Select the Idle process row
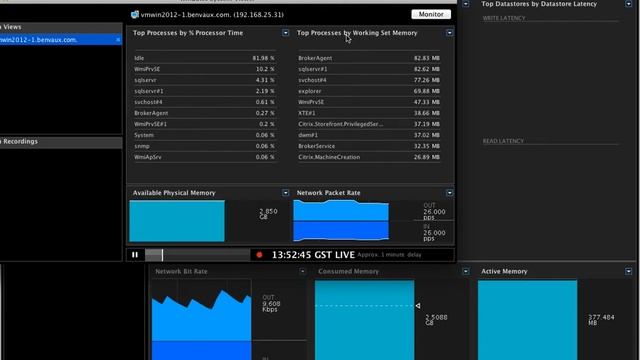The image size is (640, 360). coord(204,58)
